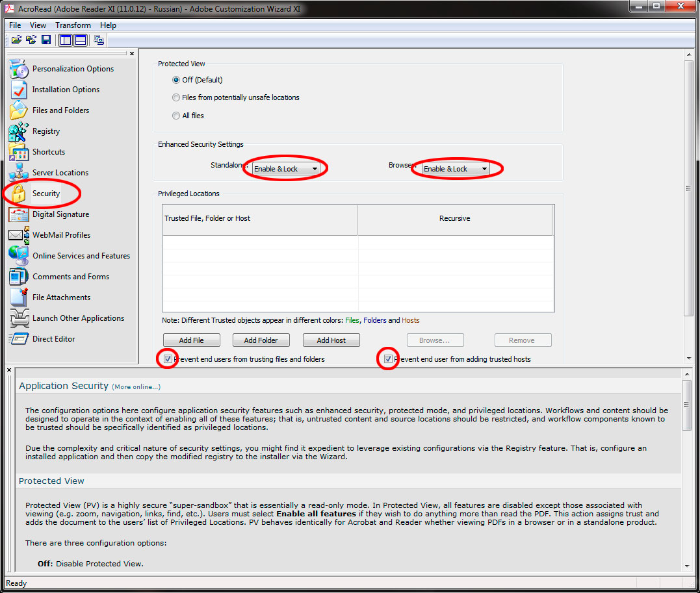Click the Adobe icon in the title bar
The height and width of the screenshot is (593, 700).
click(x=9, y=8)
